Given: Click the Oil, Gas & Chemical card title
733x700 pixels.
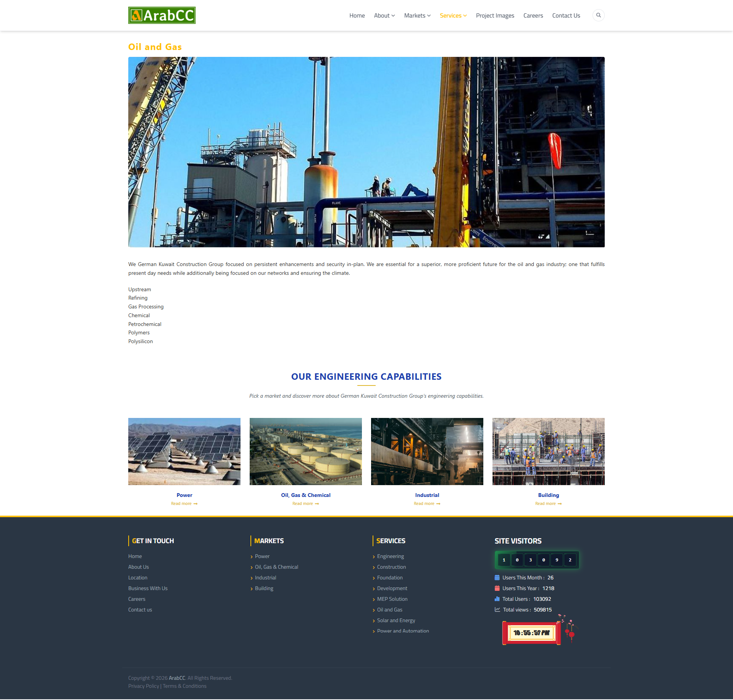Looking at the screenshot, I should (306, 495).
